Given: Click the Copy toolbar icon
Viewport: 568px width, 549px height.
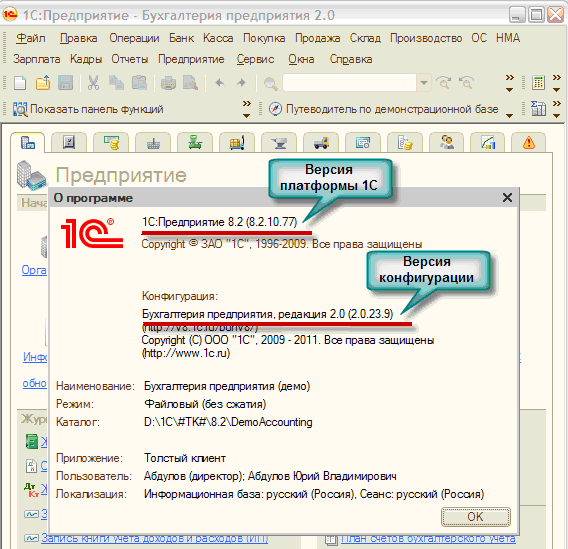Looking at the screenshot, I should click(116, 83).
